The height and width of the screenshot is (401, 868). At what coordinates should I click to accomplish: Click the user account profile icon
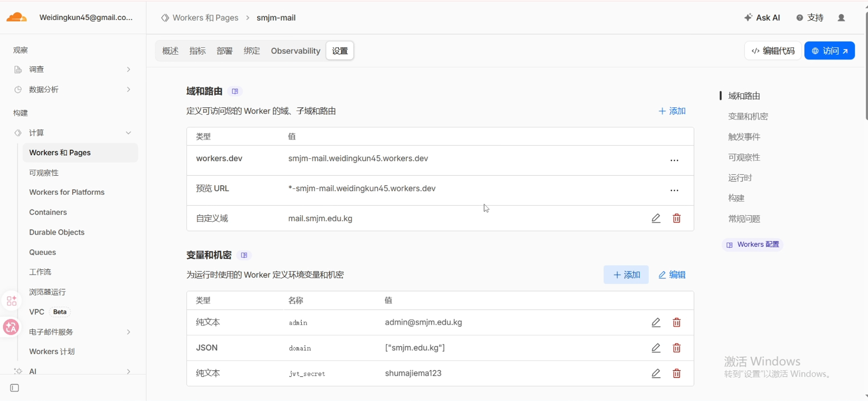(841, 18)
